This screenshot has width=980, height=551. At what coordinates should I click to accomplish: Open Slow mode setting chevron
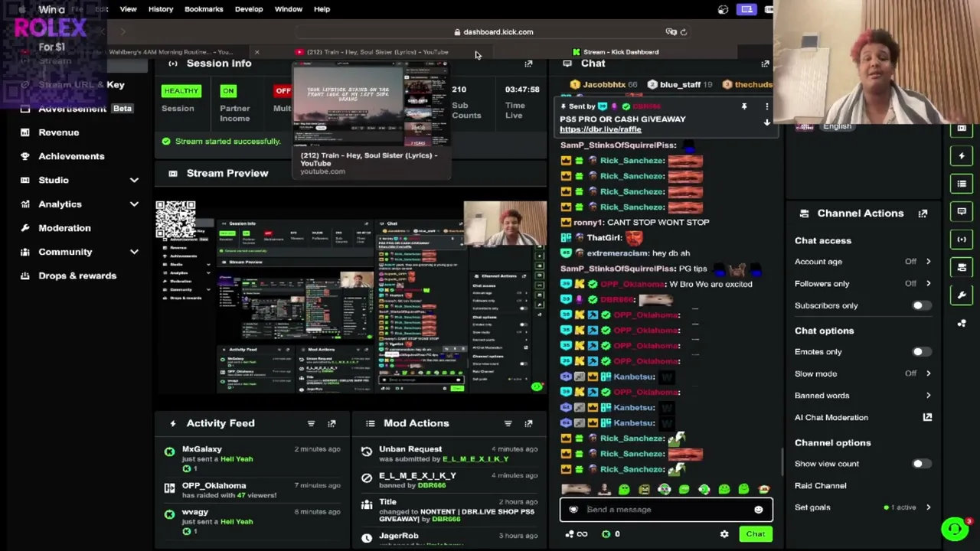(x=928, y=373)
